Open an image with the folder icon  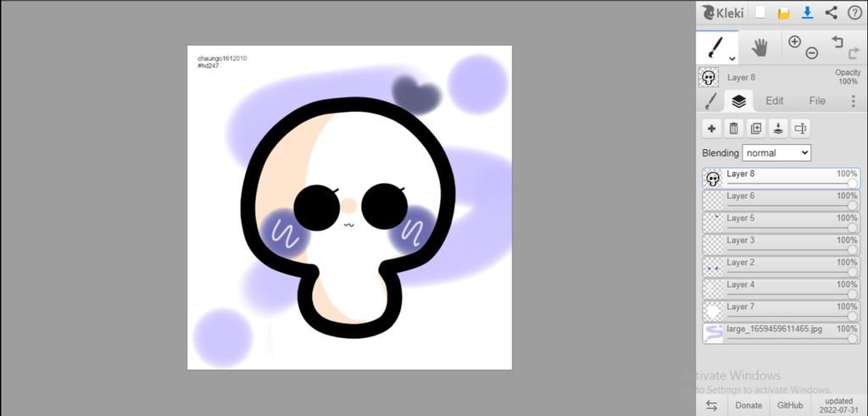tap(783, 14)
